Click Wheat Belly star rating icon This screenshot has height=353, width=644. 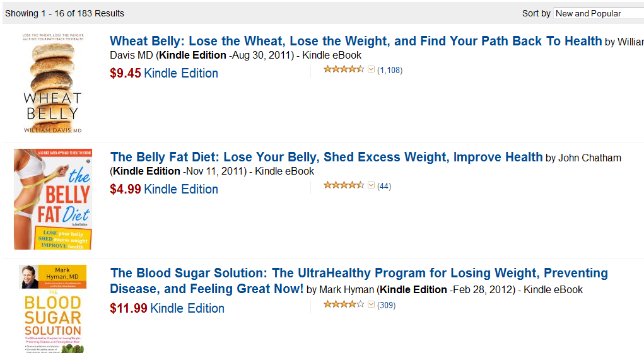pos(343,69)
